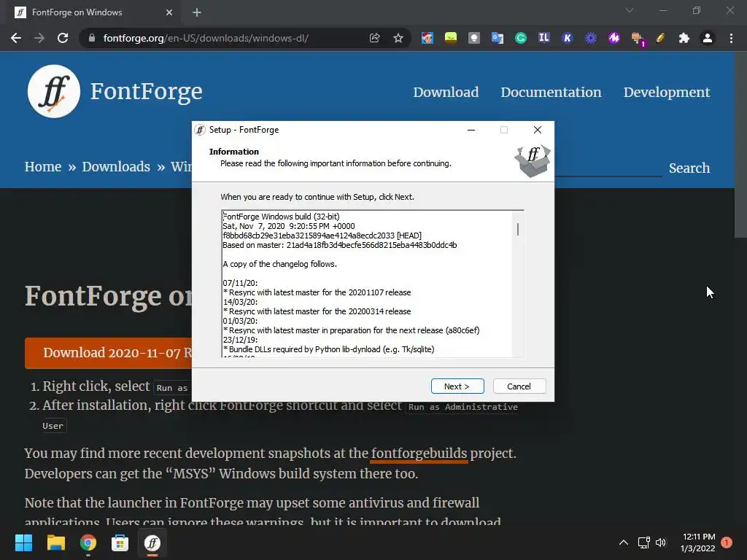Reload the current page
The width and height of the screenshot is (747, 560).
coord(63,38)
